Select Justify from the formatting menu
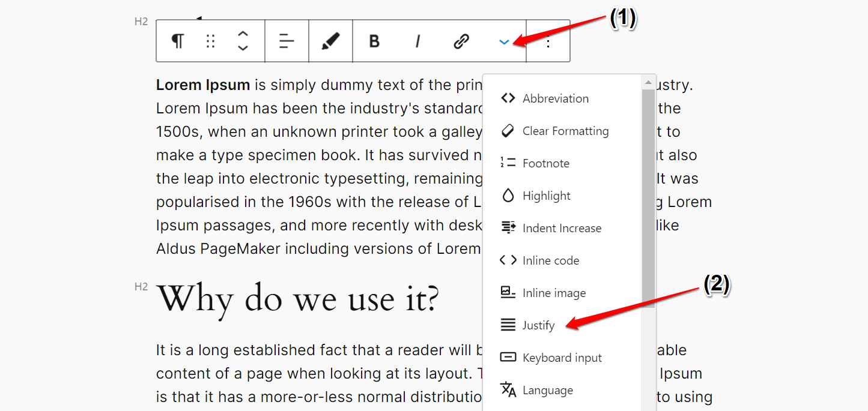Screen dimensions: 868x411 point(539,325)
